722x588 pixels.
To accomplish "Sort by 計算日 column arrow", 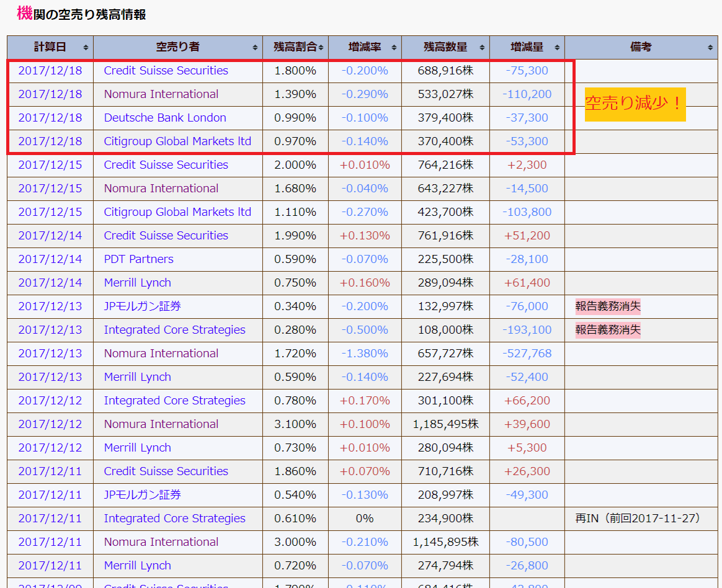I will tap(86, 47).
